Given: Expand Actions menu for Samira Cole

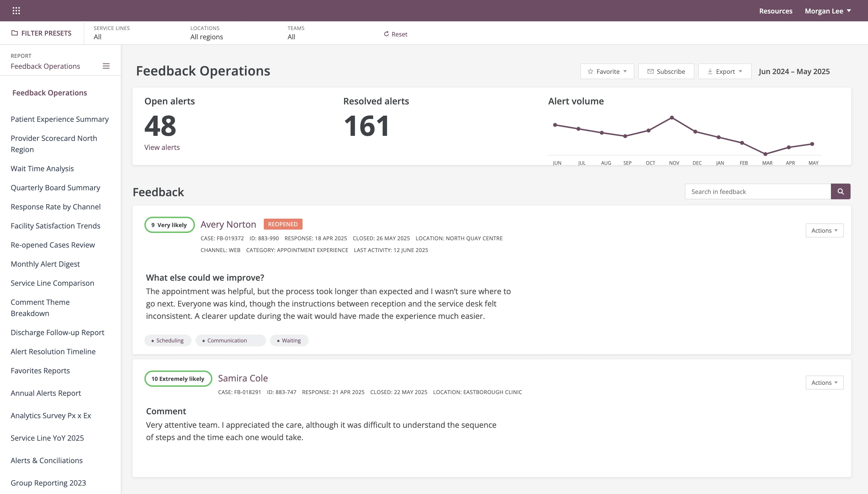Looking at the screenshot, I should [x=824, y=383].
